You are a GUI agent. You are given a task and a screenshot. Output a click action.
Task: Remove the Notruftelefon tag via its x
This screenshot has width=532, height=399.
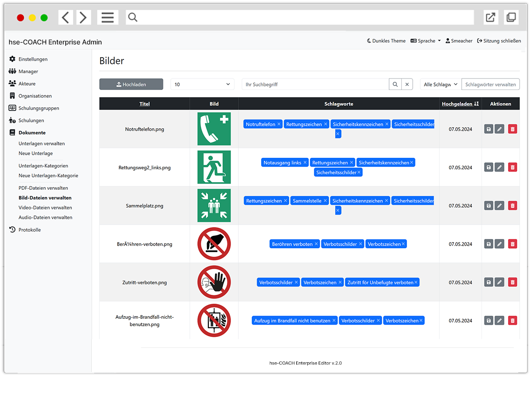tap(279, 125)
